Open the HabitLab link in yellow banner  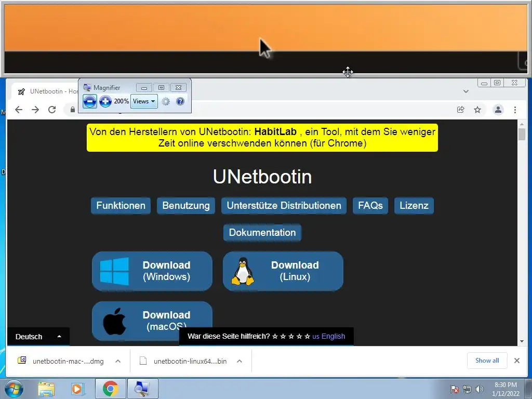click(275, 131)
